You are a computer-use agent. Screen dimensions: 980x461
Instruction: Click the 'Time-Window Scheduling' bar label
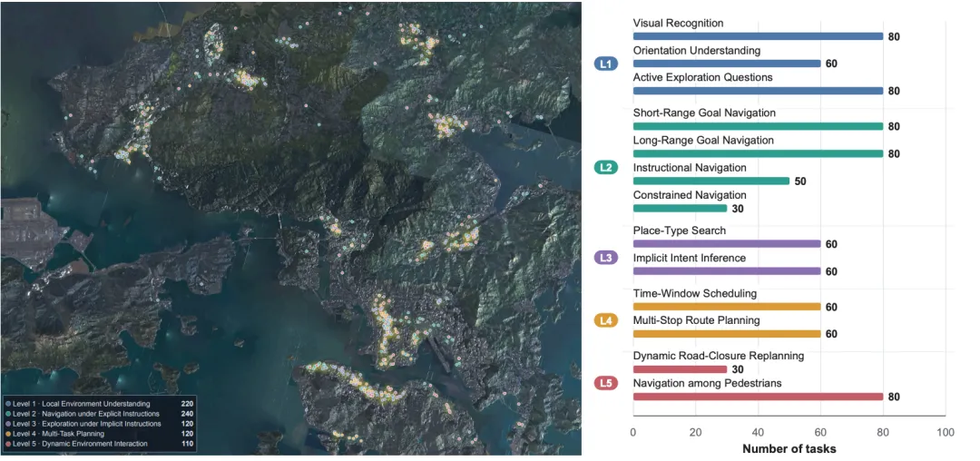tap(695, 294)
